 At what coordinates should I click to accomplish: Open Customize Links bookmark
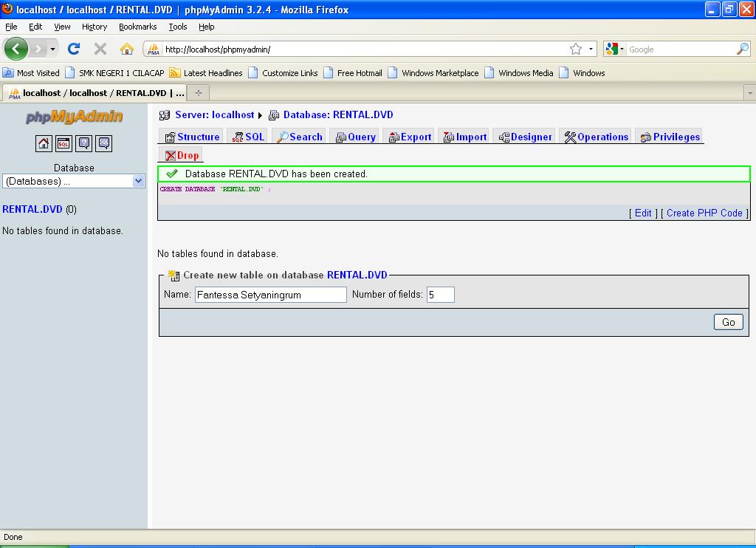283,73
